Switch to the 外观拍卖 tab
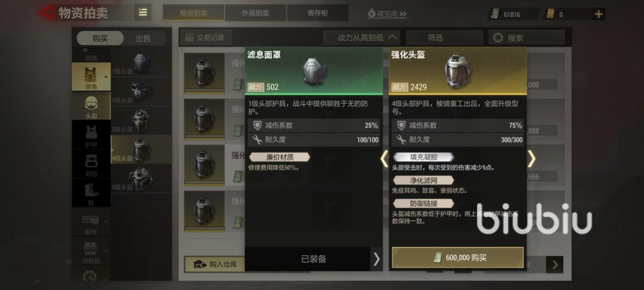 [256, 13]
